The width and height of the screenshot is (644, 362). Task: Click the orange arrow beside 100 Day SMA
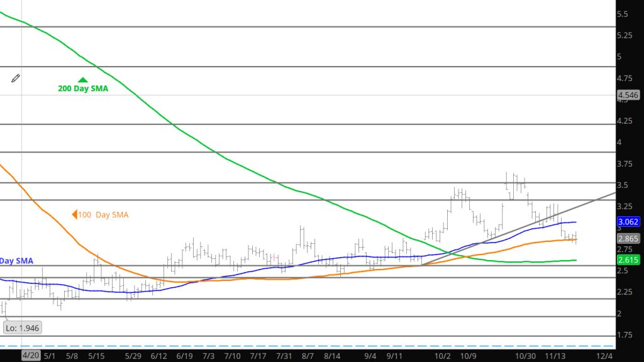point(74,215)
